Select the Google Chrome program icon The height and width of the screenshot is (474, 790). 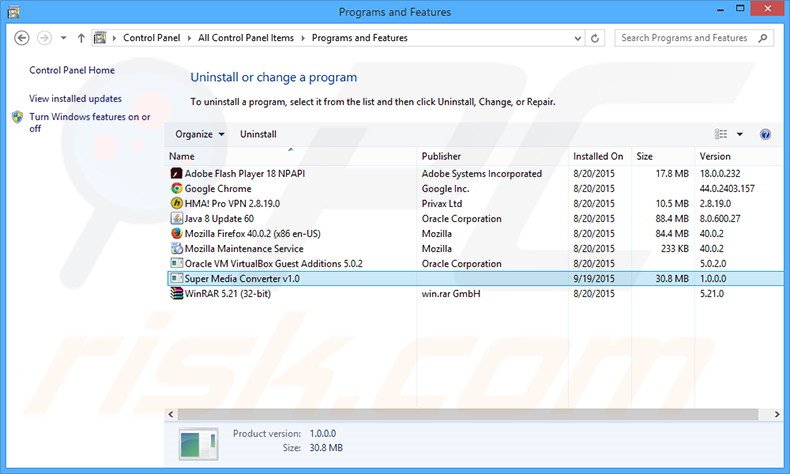click(x=176, y=188)
